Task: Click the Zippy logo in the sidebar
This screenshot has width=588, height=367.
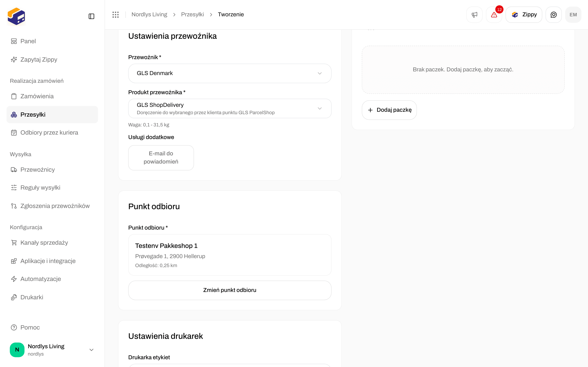Action: [16, 16]
